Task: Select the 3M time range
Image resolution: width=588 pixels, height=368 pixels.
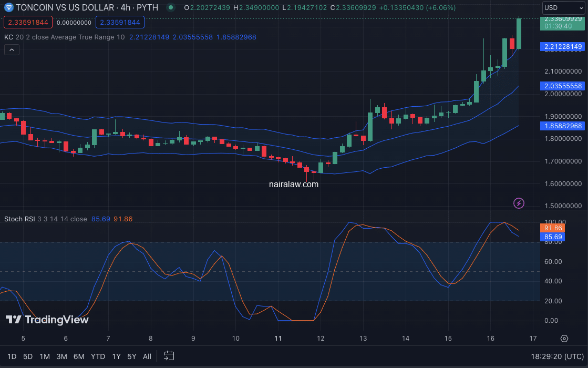Action: [x=61, y=356]
